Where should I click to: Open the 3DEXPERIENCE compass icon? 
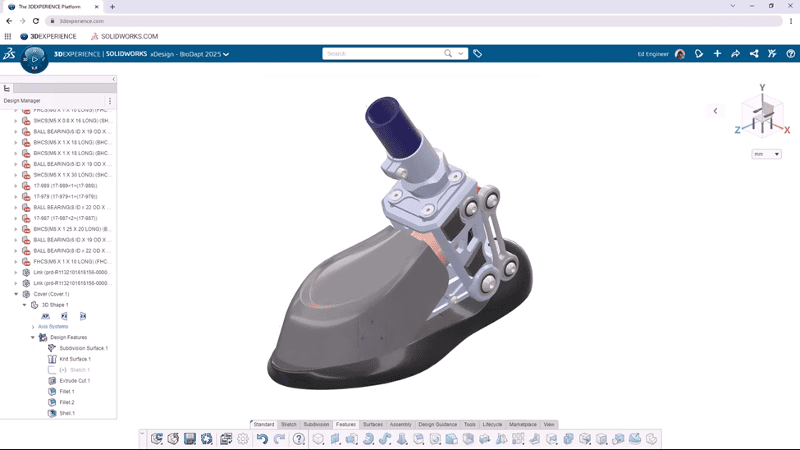pyautogui.click(x=33, y=59)
